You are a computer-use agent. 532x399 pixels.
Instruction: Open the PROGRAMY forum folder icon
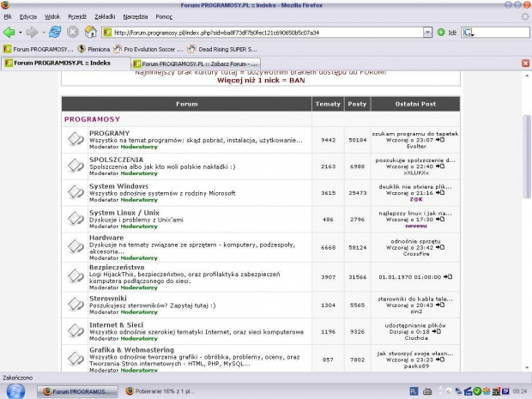[x=76, y=138]
